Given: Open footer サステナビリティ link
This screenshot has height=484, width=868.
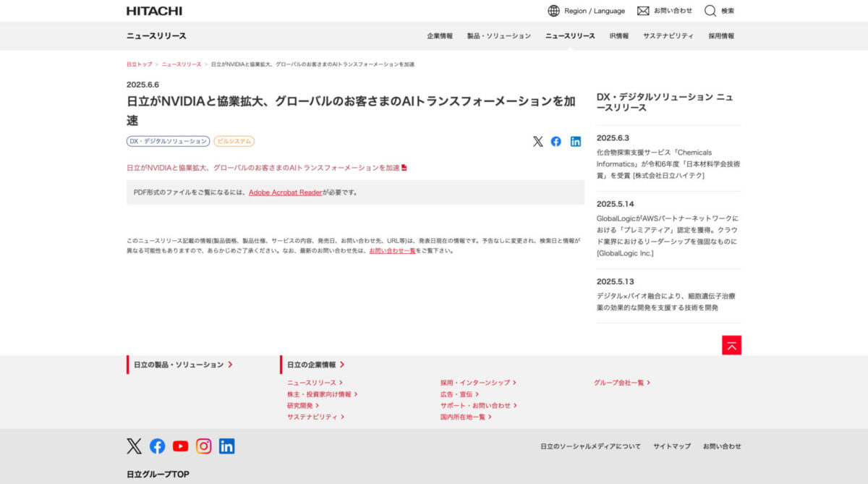Looking at the screenshot, I should 315,417.
